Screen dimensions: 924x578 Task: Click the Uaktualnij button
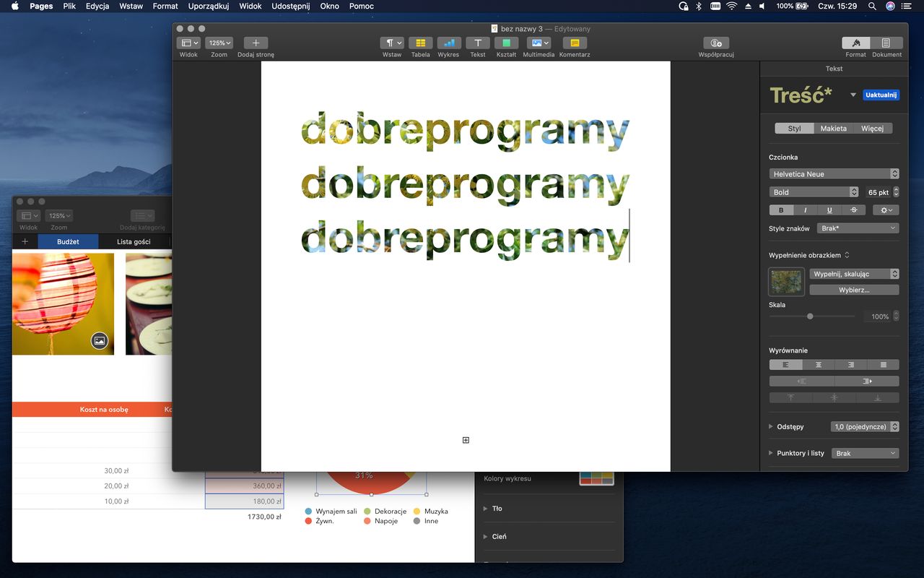pyautogui.click(x=881, y=95)
